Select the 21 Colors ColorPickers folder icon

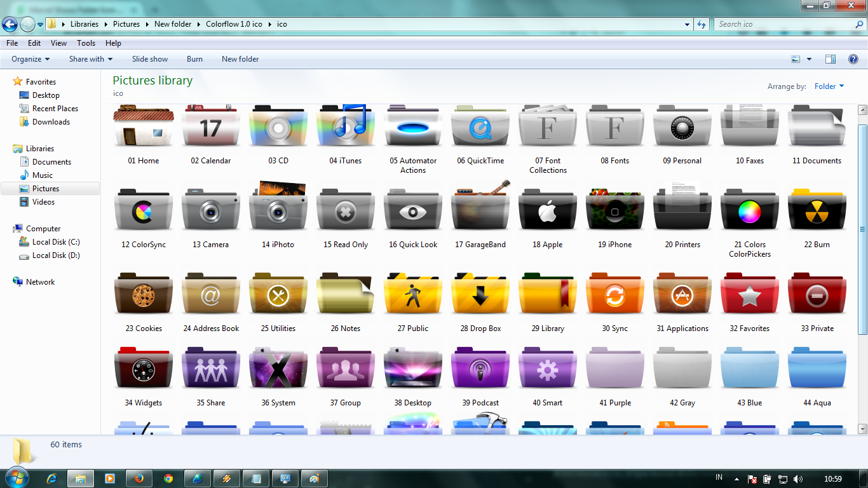click(x=750, y=210)
